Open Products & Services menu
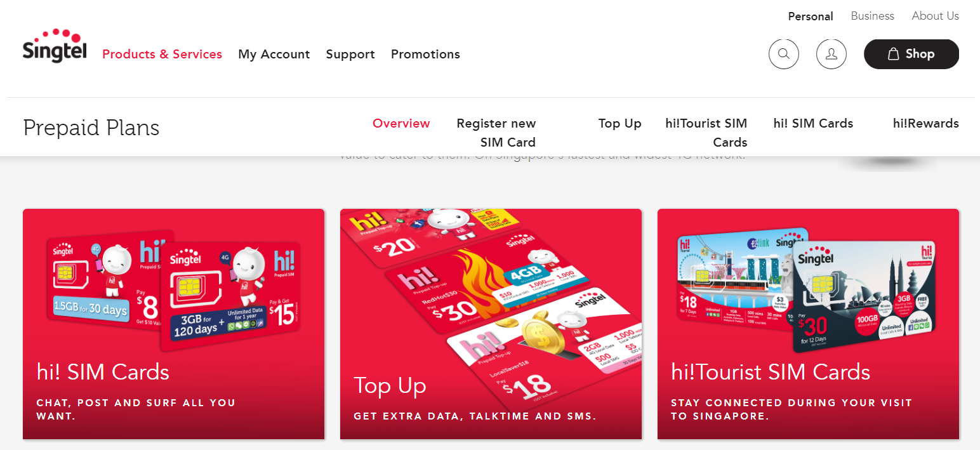This screenshot has height=450, width=980. click(162, 54)
